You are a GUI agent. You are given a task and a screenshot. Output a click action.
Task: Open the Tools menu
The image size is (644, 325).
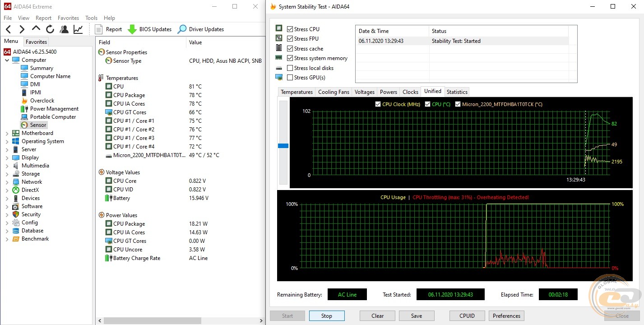[x=91, y=18]
